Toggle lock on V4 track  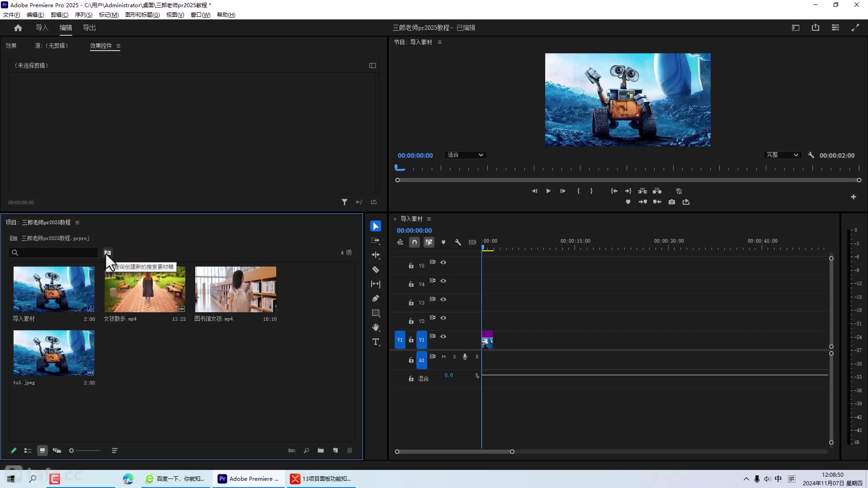(411, 284)
